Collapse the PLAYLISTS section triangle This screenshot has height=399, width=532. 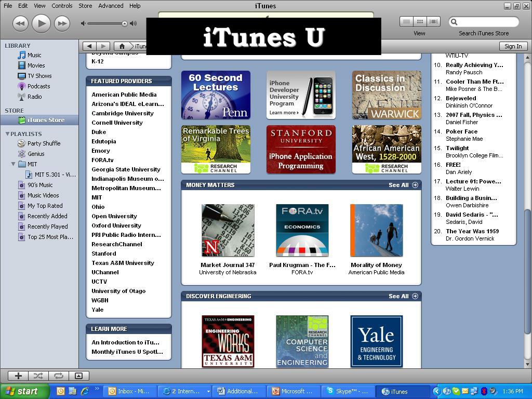[7, 134]
